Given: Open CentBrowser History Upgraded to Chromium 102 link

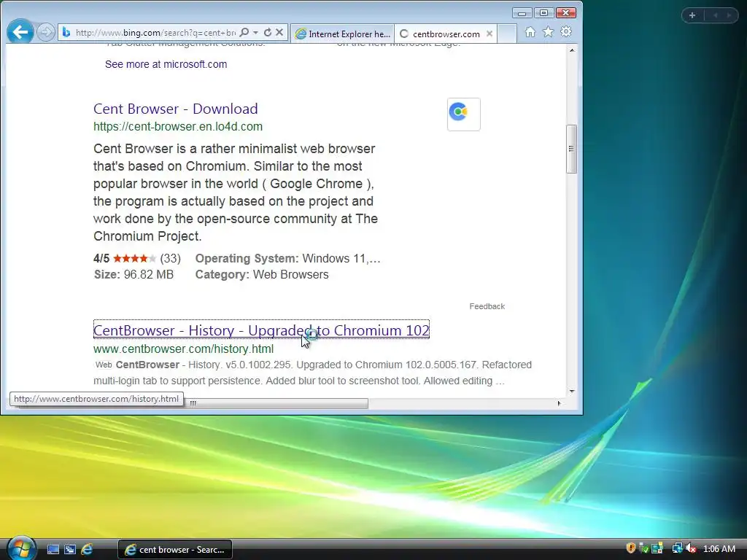Looking at the screenshot, I should point(261,330).
